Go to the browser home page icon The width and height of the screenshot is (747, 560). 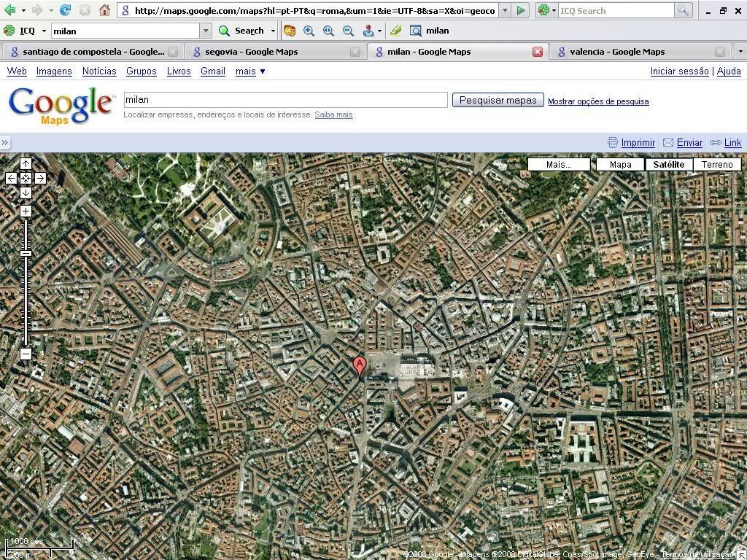point(104,10)
